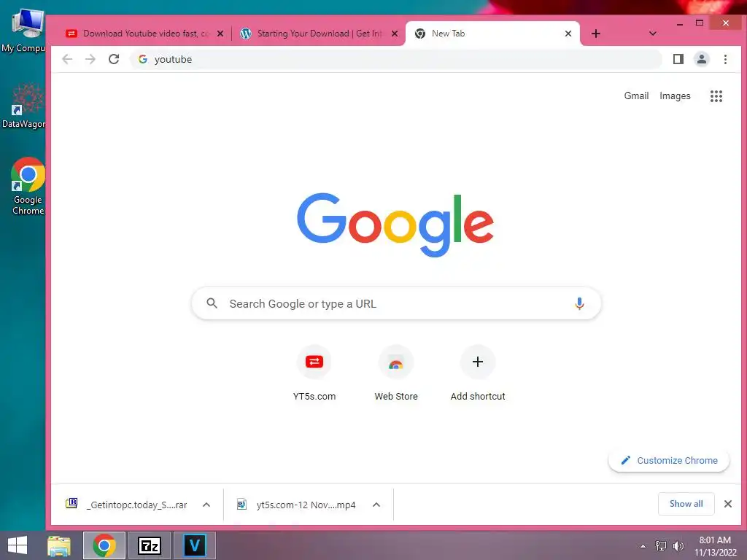This screenshot has width=747, height=560.
Task: Open the V app in taskbar
Action: pyautogui.click(x=194, y=545)
